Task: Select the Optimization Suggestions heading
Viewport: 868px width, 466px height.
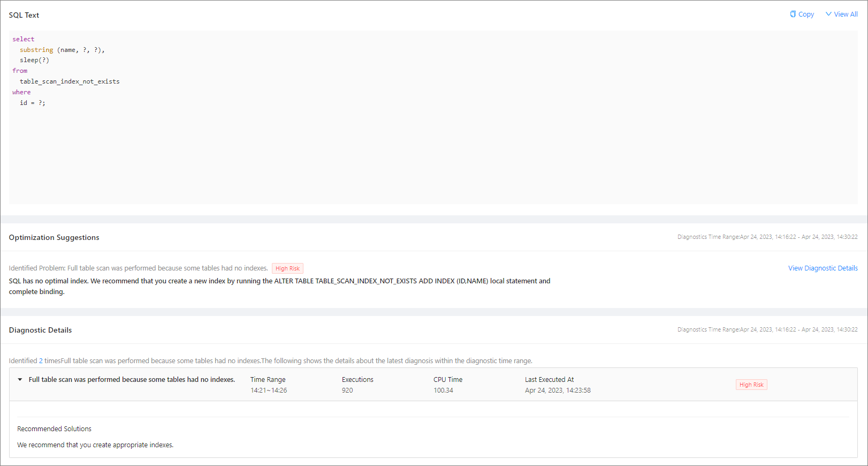Action: point(54,237)
